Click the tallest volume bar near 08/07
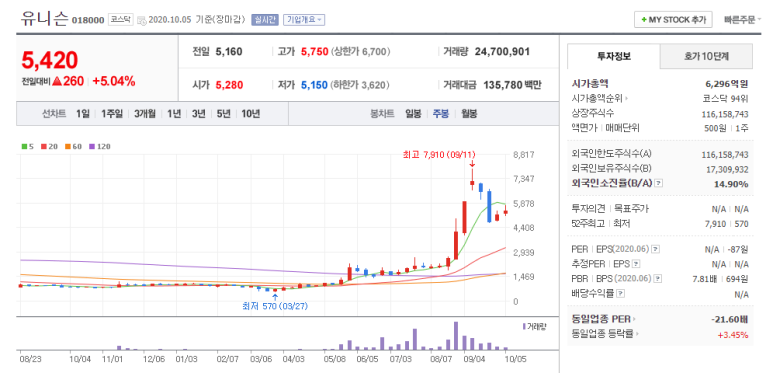The image size is (773, 373). pyautogui.click(x=456, y=336)
